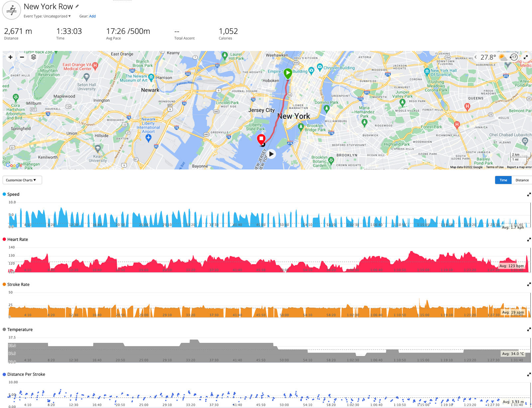This screenshot has width=532, height=408.
Task: Click the pencil icon to rename New York Row
Action: point(77,6)
